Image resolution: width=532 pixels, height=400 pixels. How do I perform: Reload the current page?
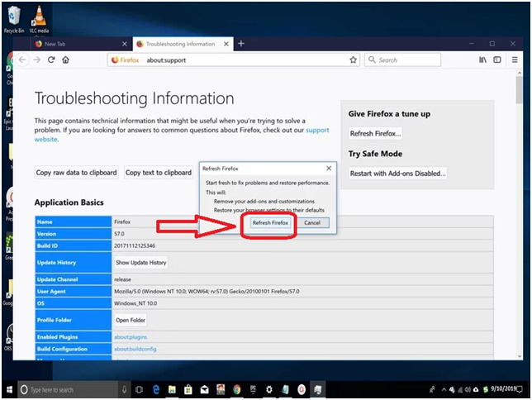(x=51, y=60)
